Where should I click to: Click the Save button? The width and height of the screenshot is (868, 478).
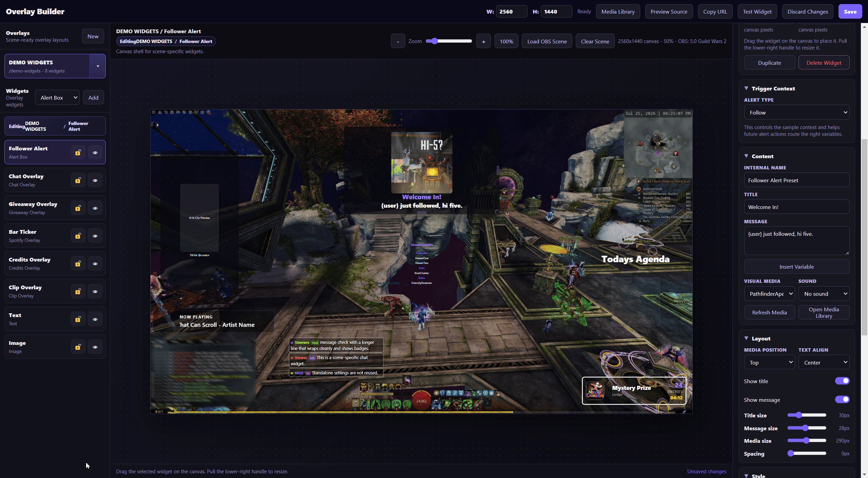[850, 12]
